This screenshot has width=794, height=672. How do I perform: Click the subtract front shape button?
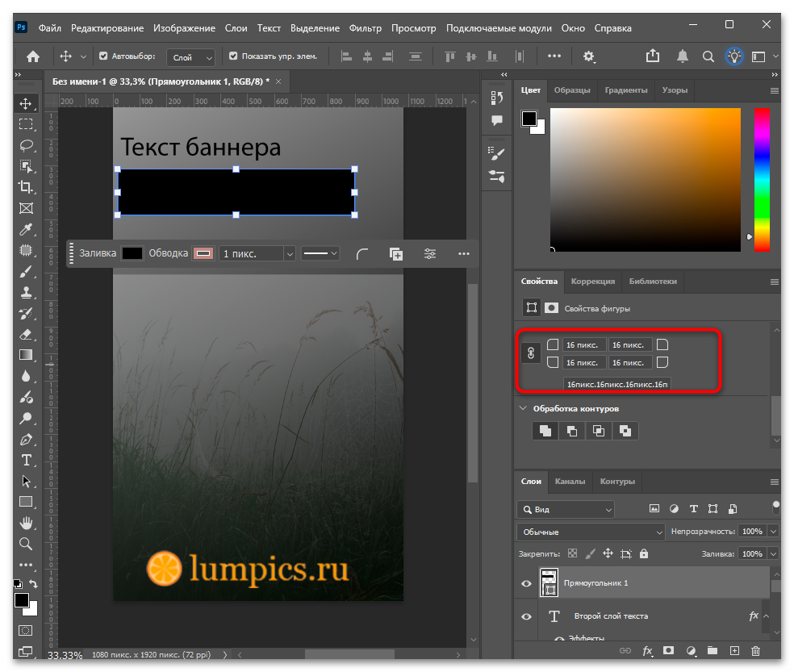click(572, 431)
